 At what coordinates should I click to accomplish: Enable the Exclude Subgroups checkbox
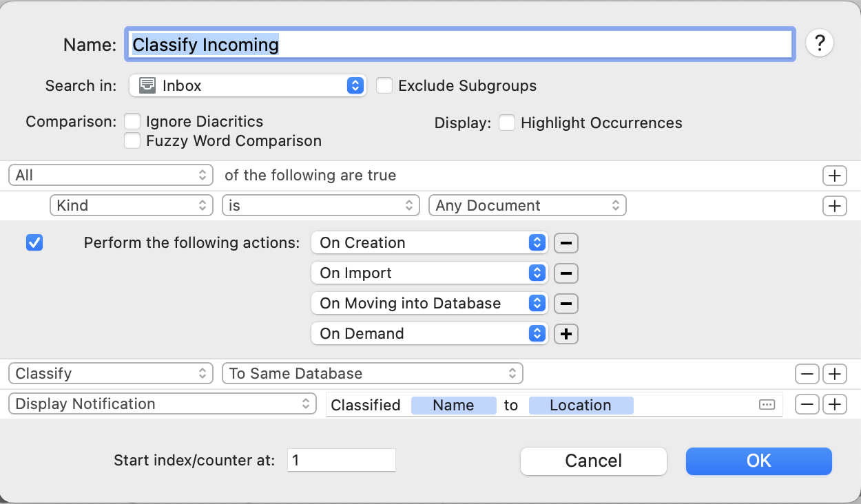(x=384, y=86)
